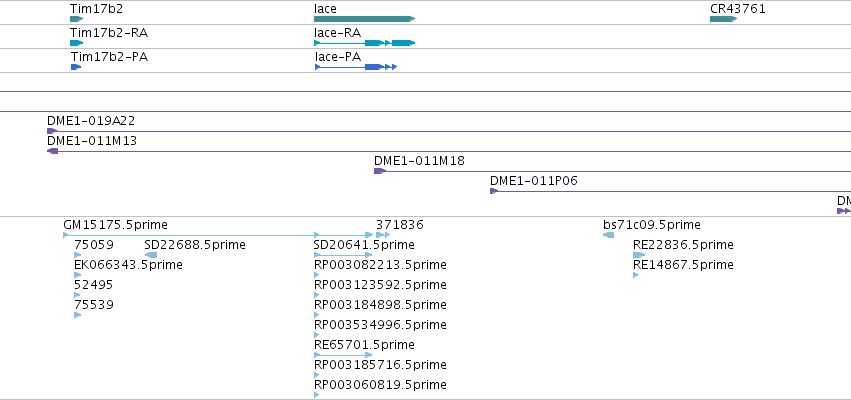Select the Tim17b2-PA protein arrow

coord(76,67)
